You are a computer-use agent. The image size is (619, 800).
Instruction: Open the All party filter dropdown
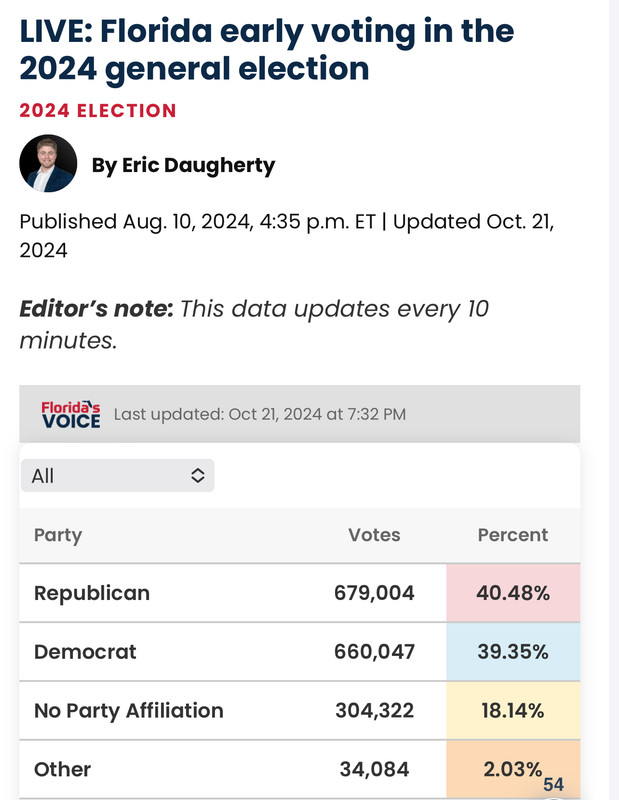coord(117,476)
